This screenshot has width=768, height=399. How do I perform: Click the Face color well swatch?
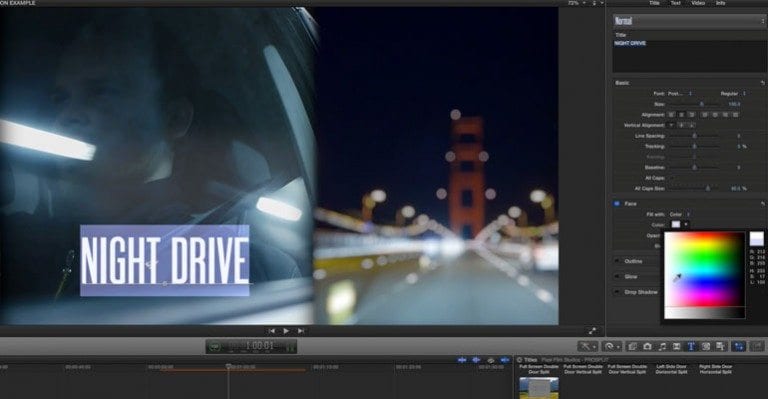(676, 225)
